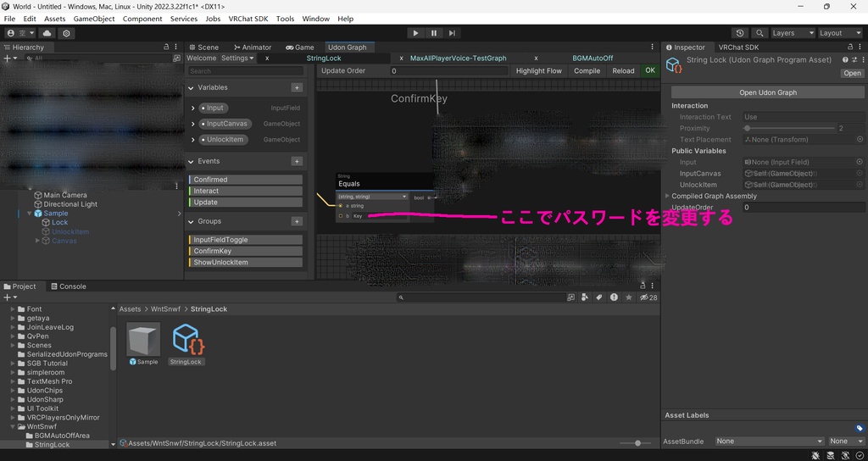
Task: Toggle hidden packages visibility (28)
Action: click(x=648, y=297)
